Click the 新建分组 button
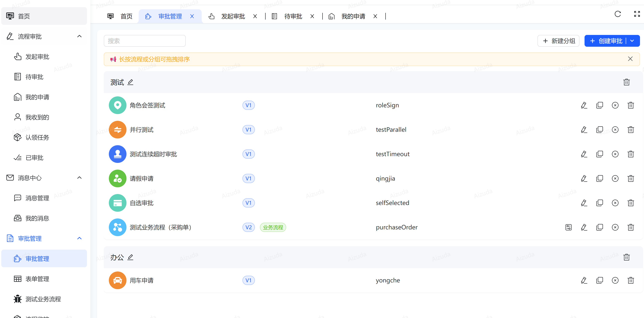The width and height of the screenshot is (644, 318). point(558,41)
